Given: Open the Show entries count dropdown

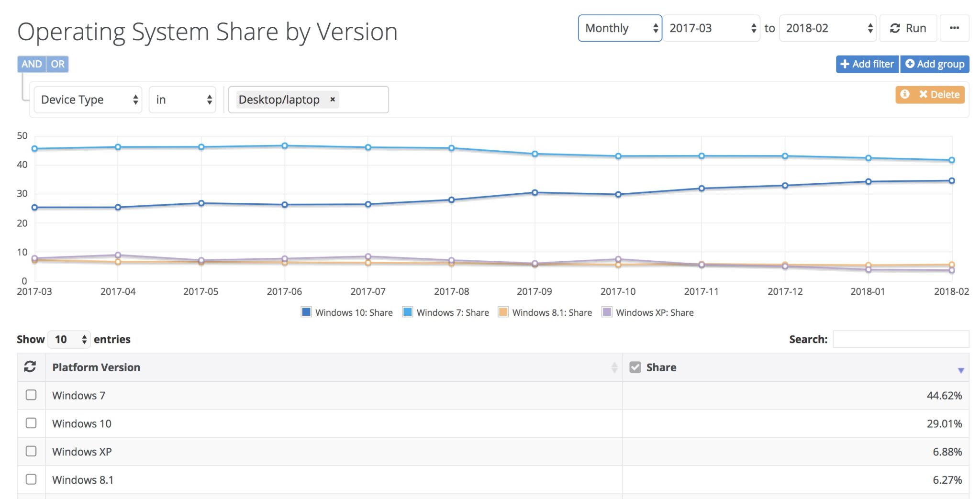Looking at the screenshot, I should [x=69, y=339].
